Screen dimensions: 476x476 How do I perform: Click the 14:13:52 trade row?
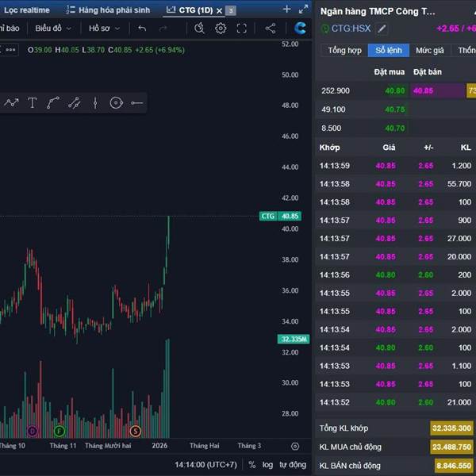tap(396, 402)
